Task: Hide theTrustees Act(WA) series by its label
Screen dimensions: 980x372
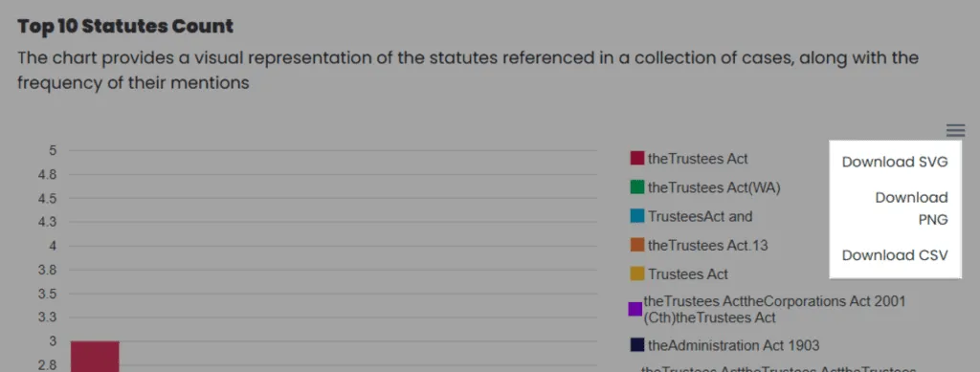Action: (714, 187)
